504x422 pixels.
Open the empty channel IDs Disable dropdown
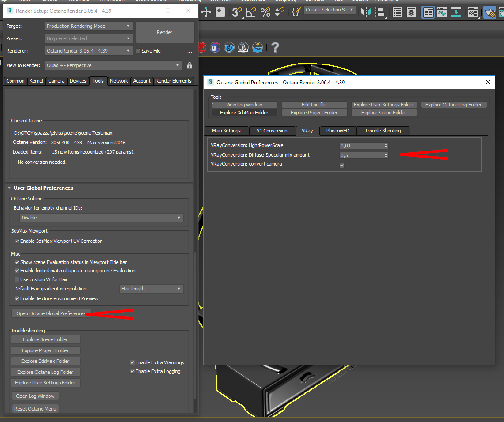101,218
